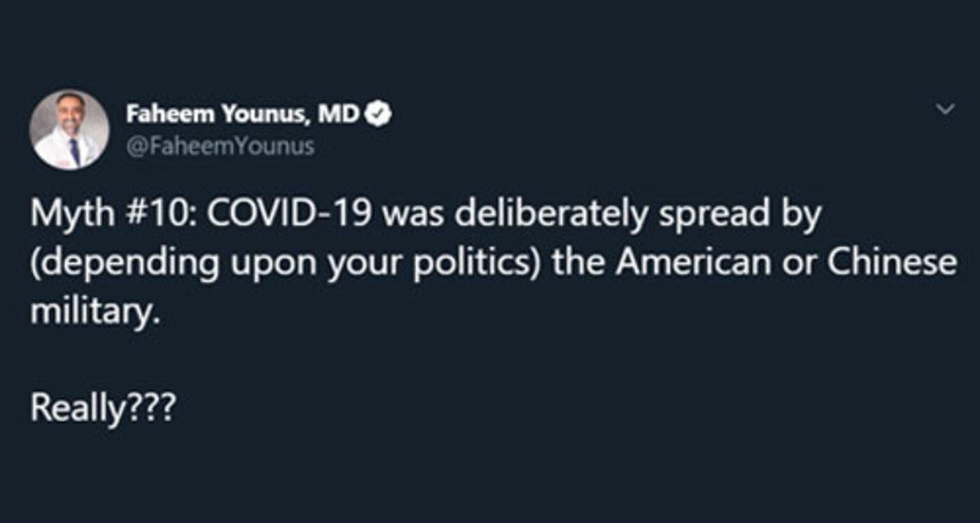Open the tweet options chevron menu
Screen dimensions: 980x523
click(945, 109)
